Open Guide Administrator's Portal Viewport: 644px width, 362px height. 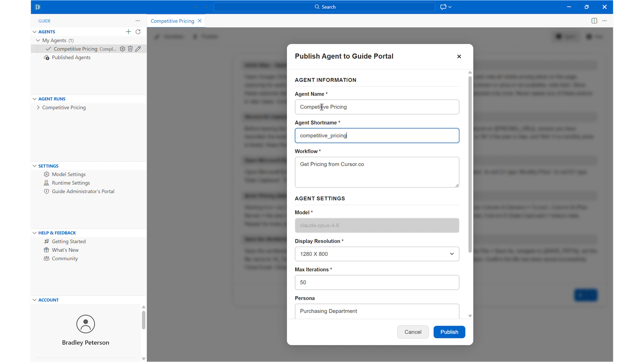(83, 191)
